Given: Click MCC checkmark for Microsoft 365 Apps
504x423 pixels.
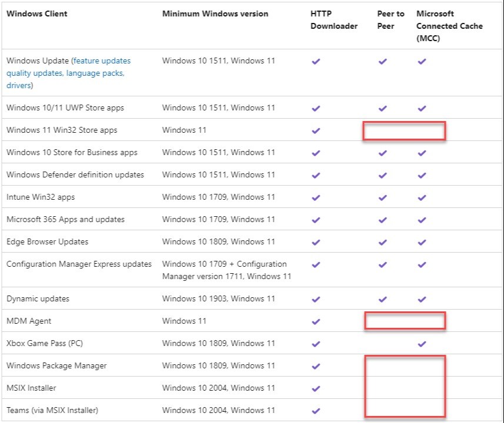Looking at the screenshot, I should pos(422,220).
